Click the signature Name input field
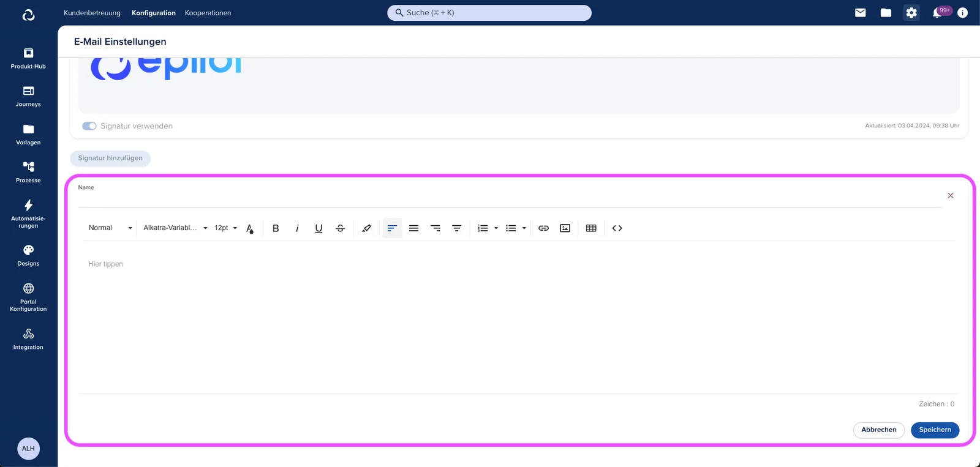The image size is (980, 467). tap(510, 200)
